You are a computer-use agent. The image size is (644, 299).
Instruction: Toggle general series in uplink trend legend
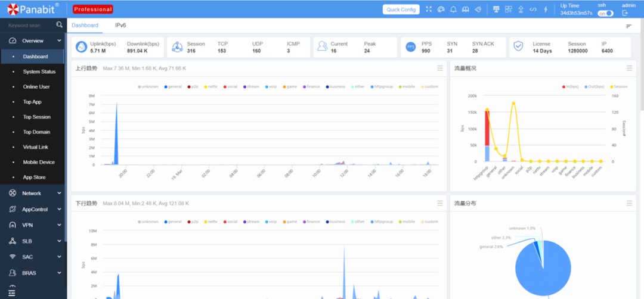pos(172,86)
